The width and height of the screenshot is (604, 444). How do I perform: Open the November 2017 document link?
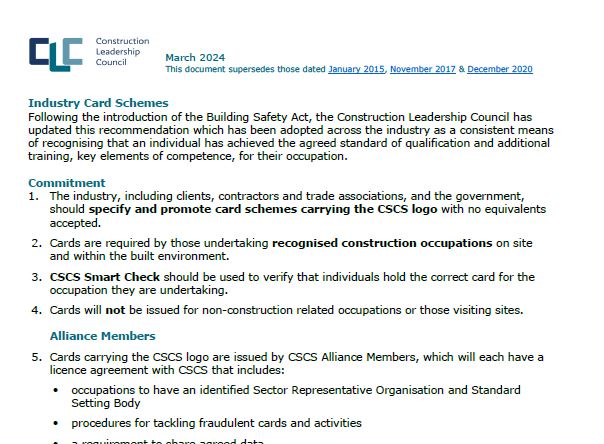point(423,70)
